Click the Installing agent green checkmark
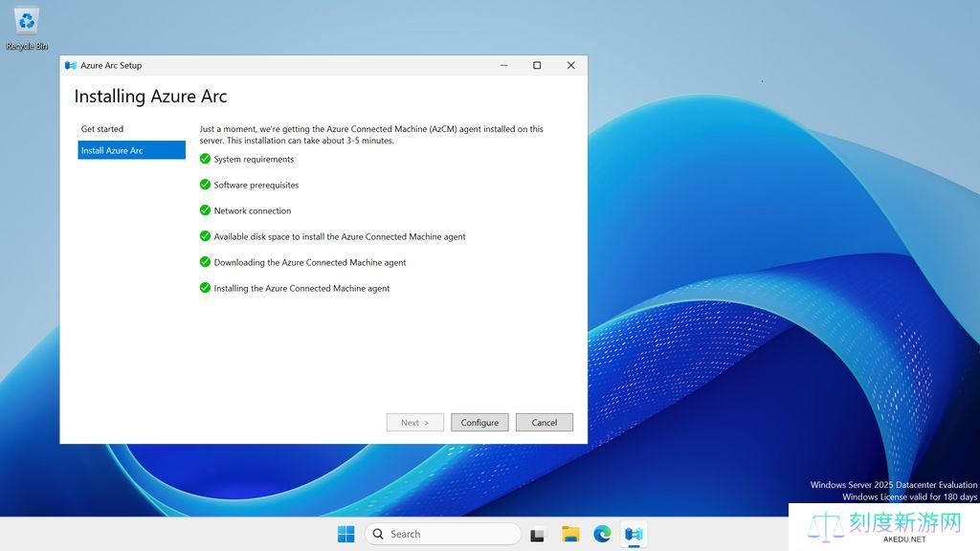The image size is (980, 551). coord(205,287)
